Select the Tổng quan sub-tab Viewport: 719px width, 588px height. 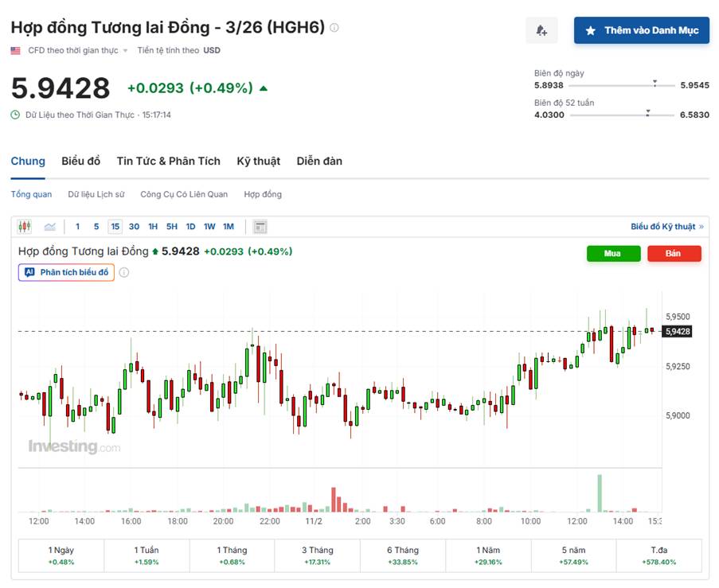pos(31,194)
